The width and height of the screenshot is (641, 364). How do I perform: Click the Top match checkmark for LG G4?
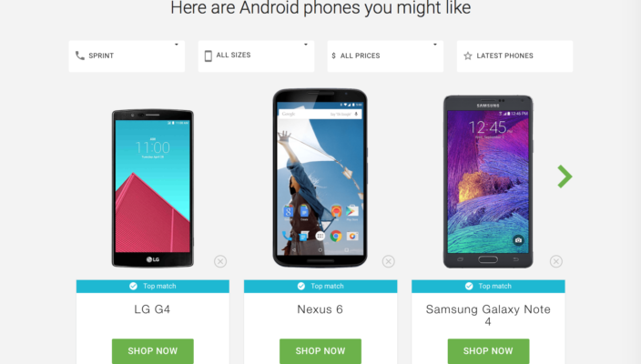click(133, 286)
